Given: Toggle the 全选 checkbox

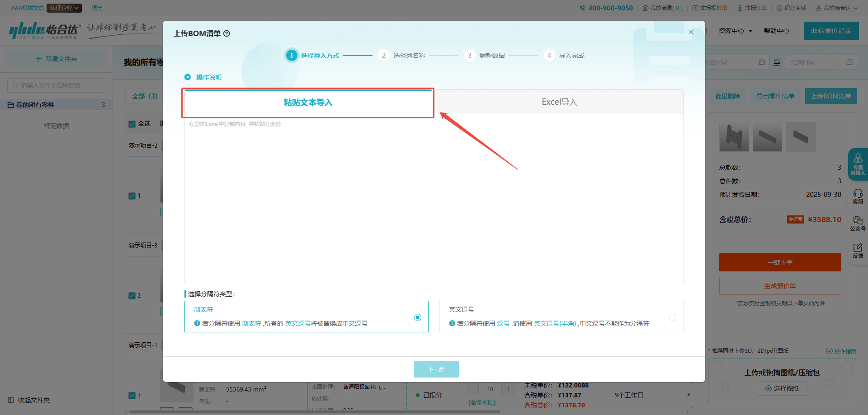Looking at the screenshot, I should [132, 124].
